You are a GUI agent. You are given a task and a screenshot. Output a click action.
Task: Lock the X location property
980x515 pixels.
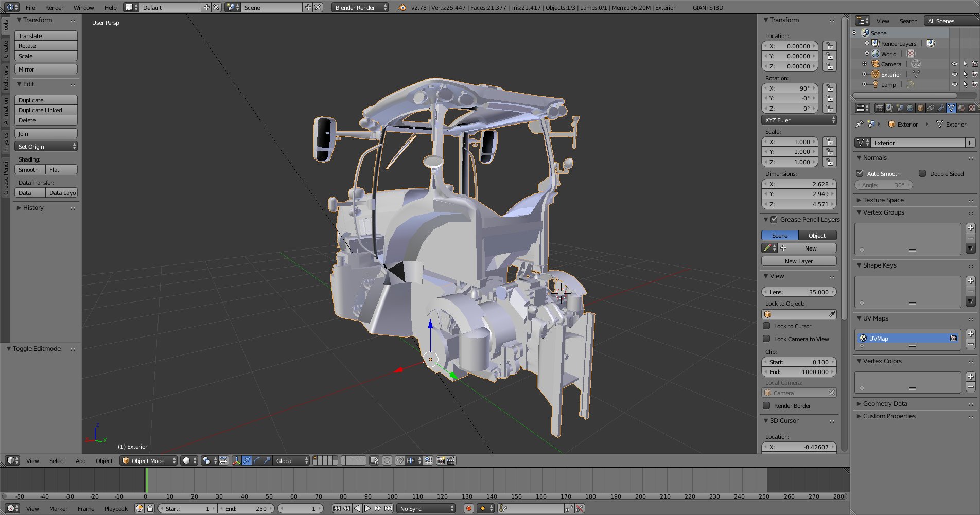coord(829,46)
